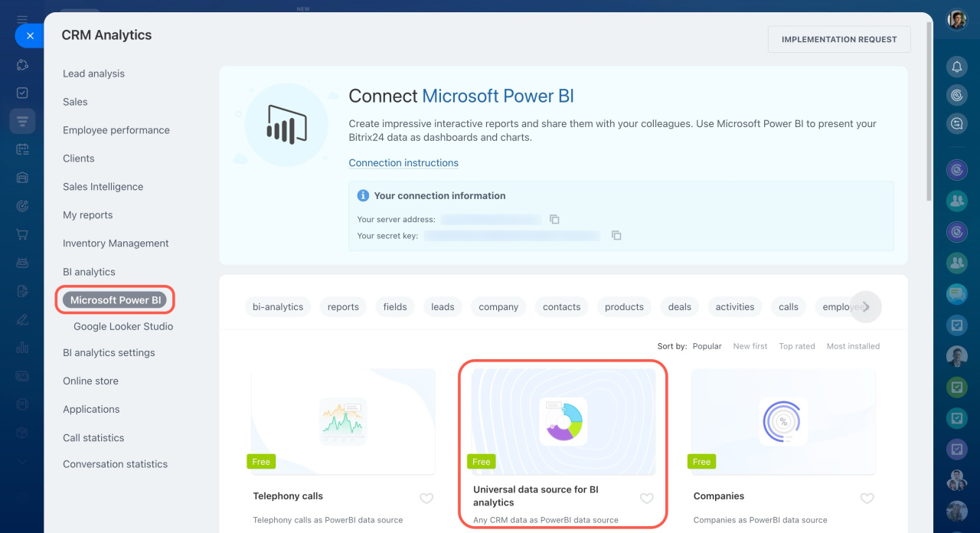Screen dimensions: 980x533
Task: Click the Implementation Request button
Action: point(839,40)
